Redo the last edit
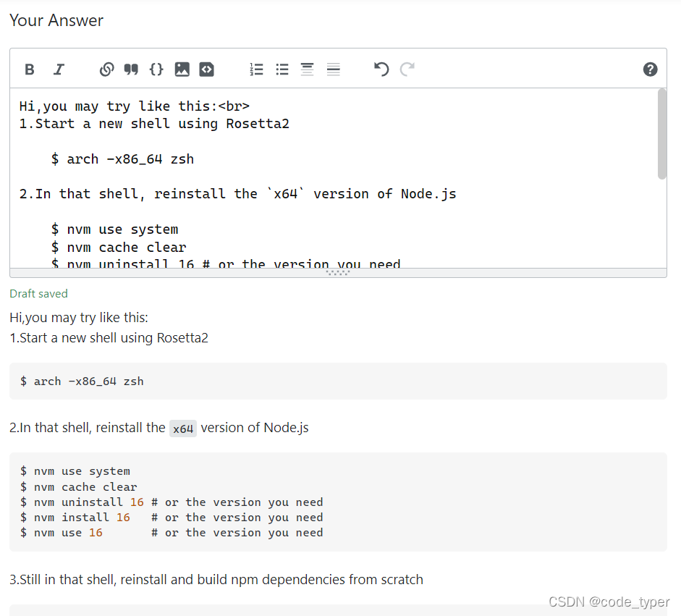 point(407,69)
